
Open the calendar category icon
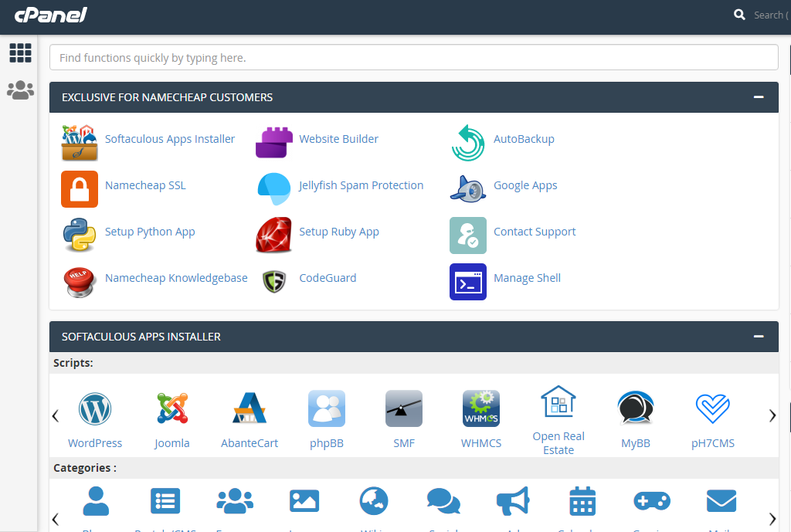pos(582,501)
